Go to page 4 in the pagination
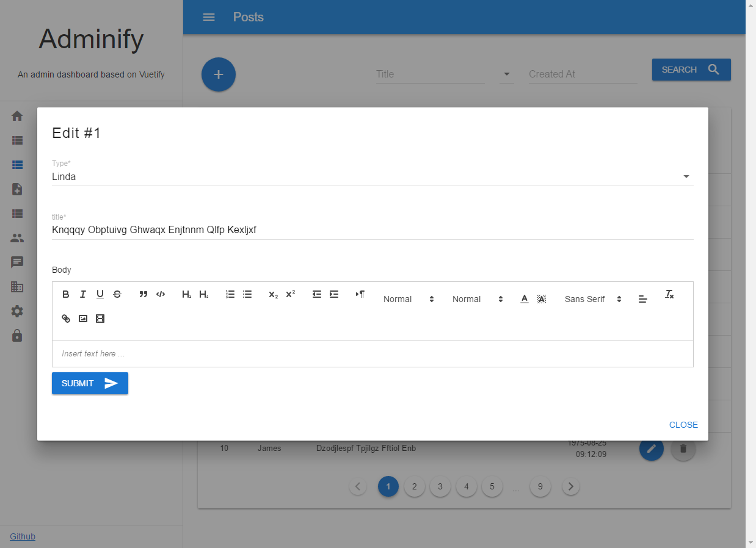The width and height of the screenshot is (756, 548). point(466,486)
